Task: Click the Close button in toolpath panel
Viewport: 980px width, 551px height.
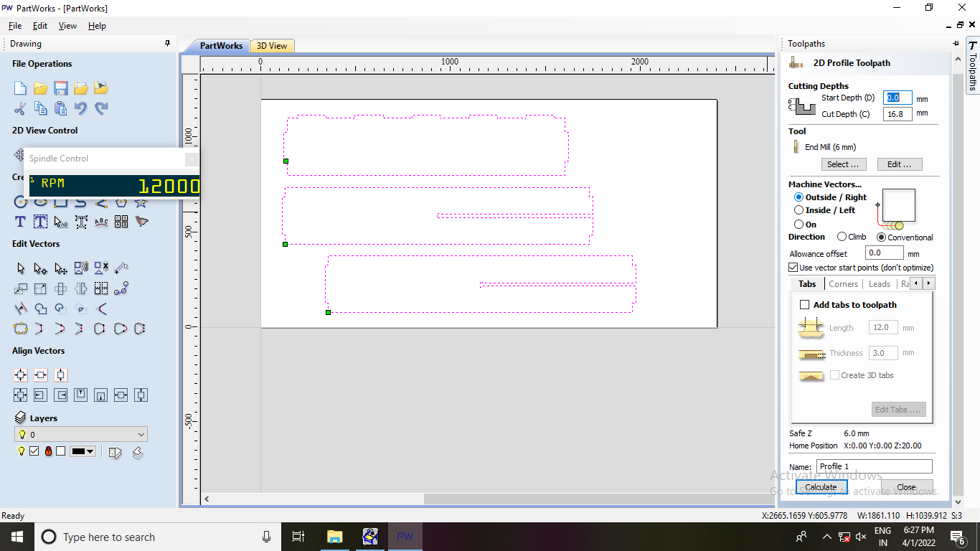Action: point(906,487)
